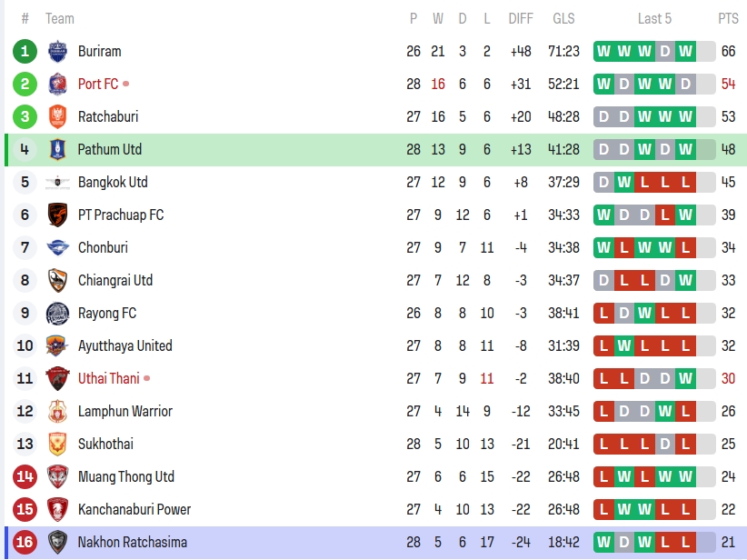Click the PT Prachuap FC logo

(57, 215)
